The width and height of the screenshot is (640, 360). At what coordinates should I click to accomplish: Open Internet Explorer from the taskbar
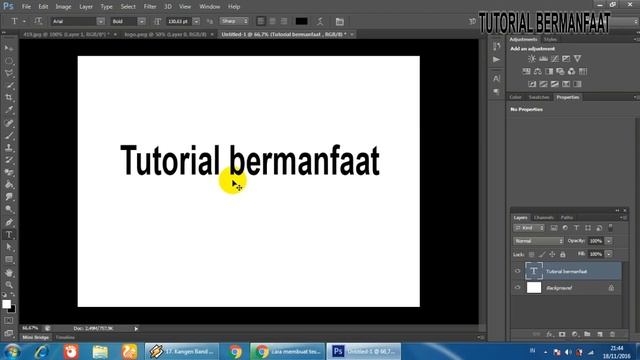[x=42, y=351]
